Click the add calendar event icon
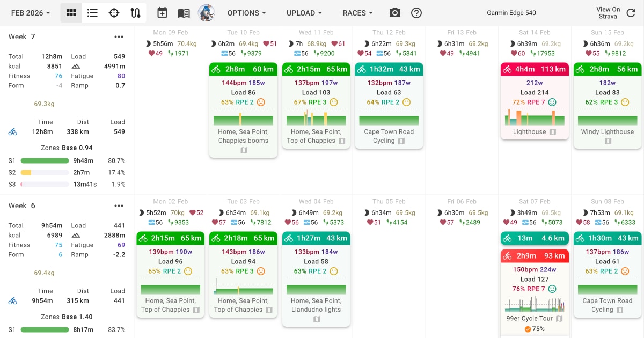The height and width of the screenshot is (338, 644). (162, 13)
